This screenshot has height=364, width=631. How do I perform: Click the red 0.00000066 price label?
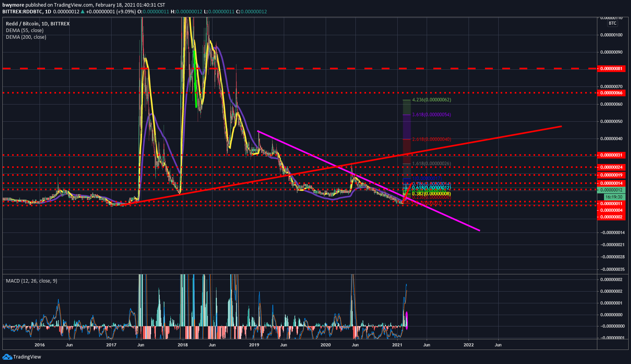[611, 93]
